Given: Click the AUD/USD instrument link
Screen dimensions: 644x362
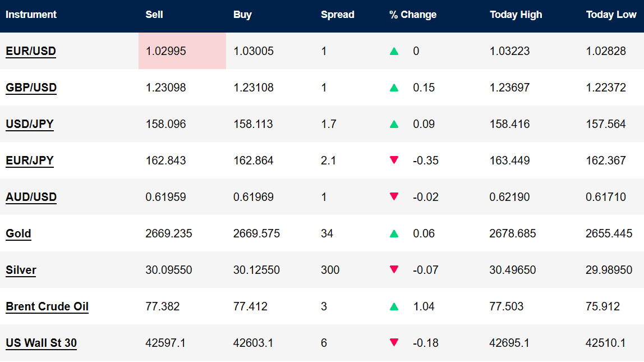Looking at the screenshot, I should [31, 197].
